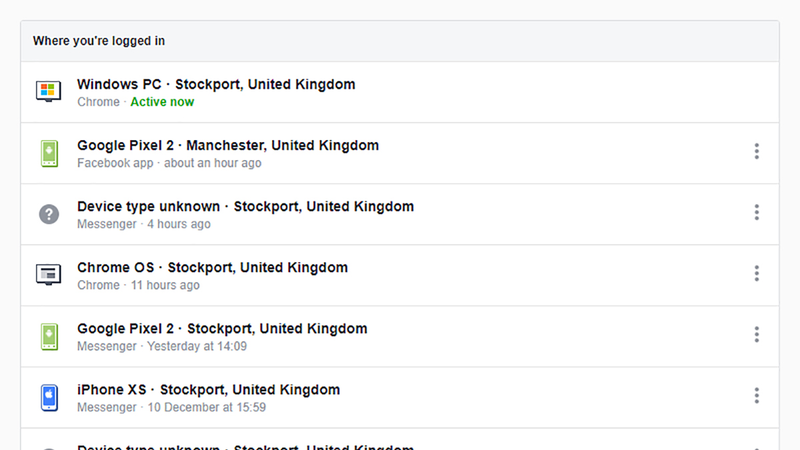
Task: Click the Windows PC device icon
Action: point(48,91)
